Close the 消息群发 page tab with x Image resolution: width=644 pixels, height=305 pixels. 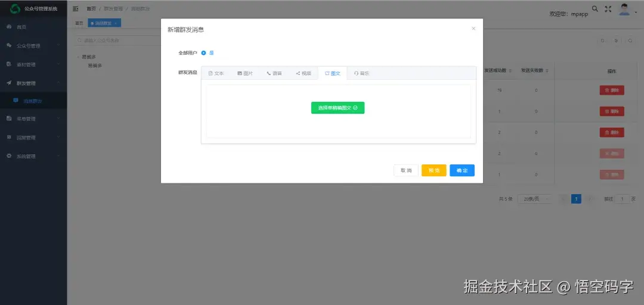click(116, 23)
